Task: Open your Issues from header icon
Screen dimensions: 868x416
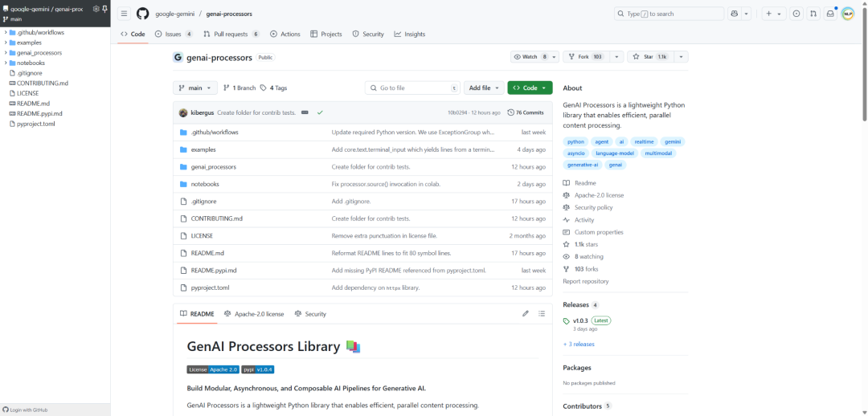Action: tap(796, 14)
